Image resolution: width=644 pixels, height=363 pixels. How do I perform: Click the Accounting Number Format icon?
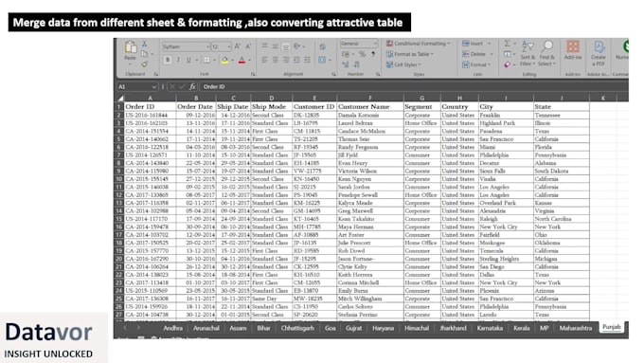346,54
